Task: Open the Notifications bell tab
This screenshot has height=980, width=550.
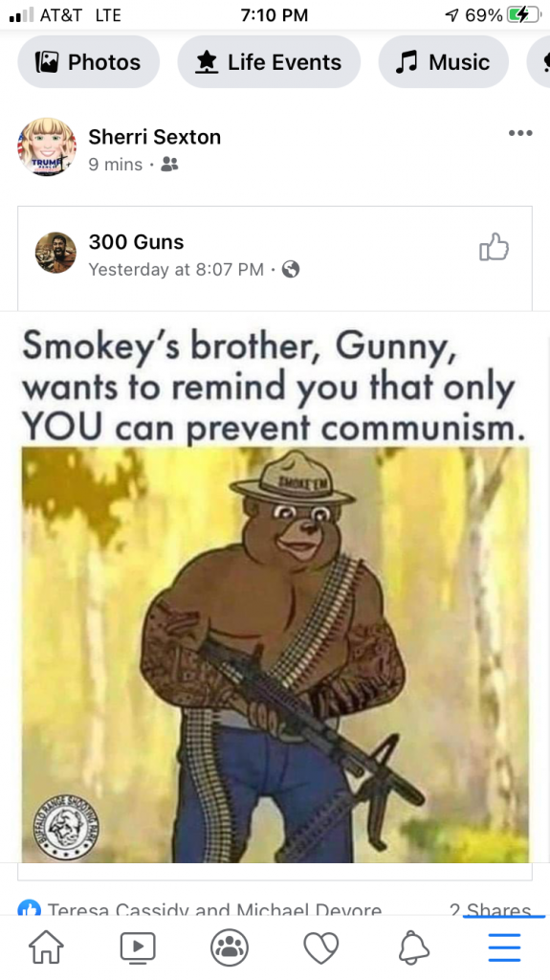Action: coord(413,947)
